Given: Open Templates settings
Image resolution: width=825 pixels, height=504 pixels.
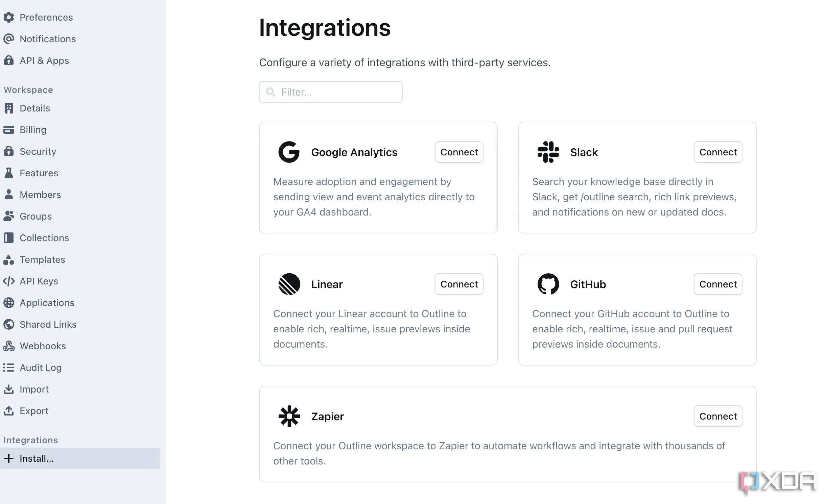Looking at the screenshot, I should point(80,259).
